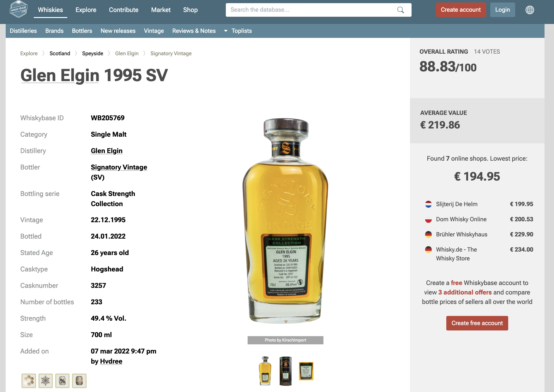This screenshot has height=392, width=554.
Task: Select the tube packaging thumbnail photo
Action: coord(286,371)
